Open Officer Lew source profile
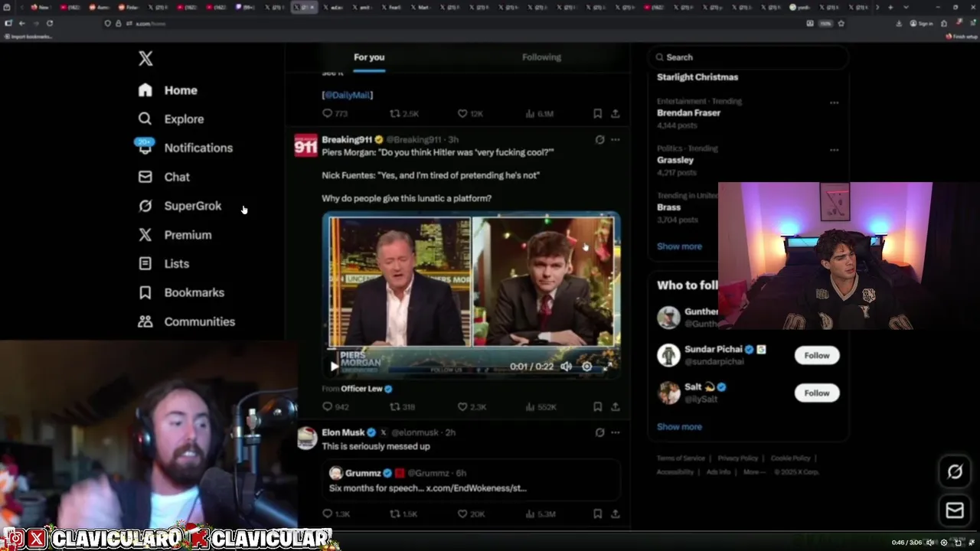This screenshot has width=980, height=551. 361,389
